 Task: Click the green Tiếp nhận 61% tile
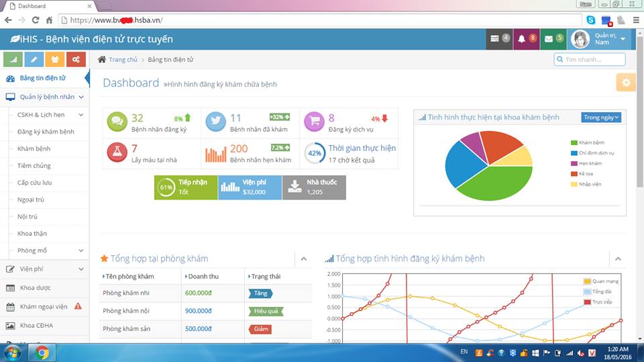coord(186,187)
